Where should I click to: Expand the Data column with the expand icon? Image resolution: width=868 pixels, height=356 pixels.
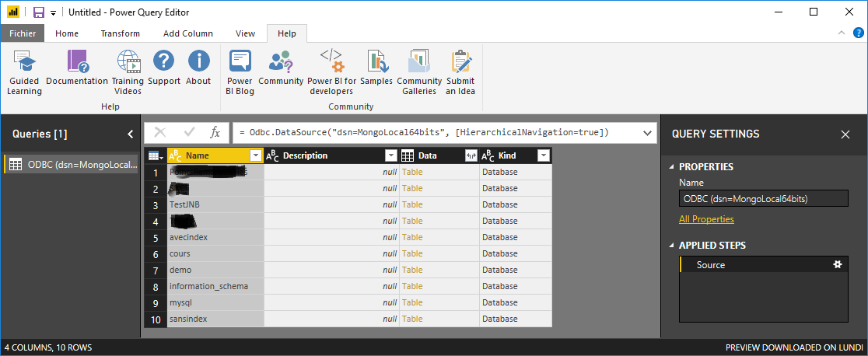[x=471, y=156]
